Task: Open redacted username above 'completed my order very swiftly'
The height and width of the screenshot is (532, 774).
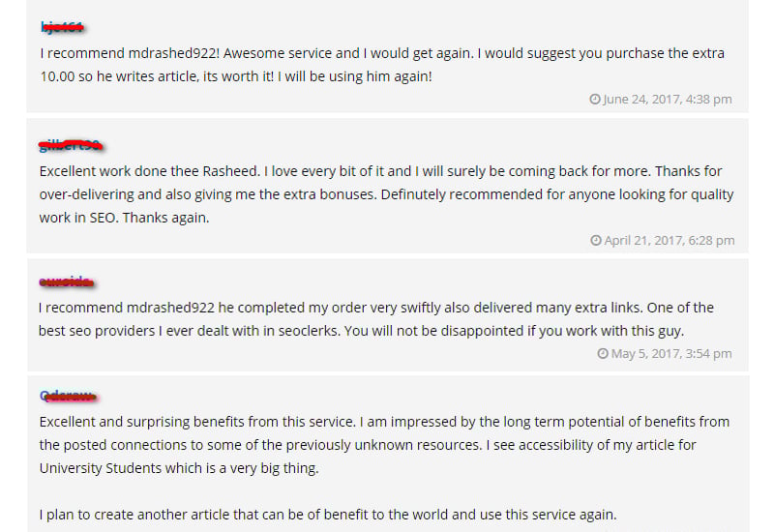Action: [67, 282]
